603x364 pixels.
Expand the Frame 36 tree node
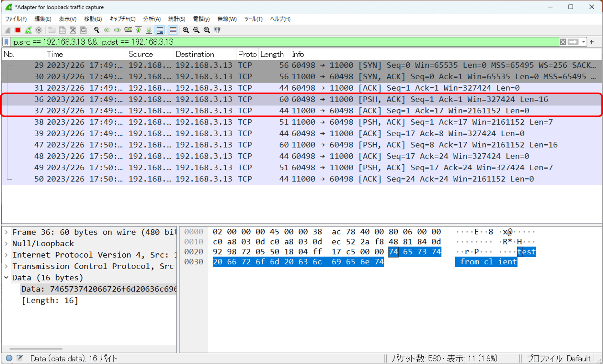[6, 232]
